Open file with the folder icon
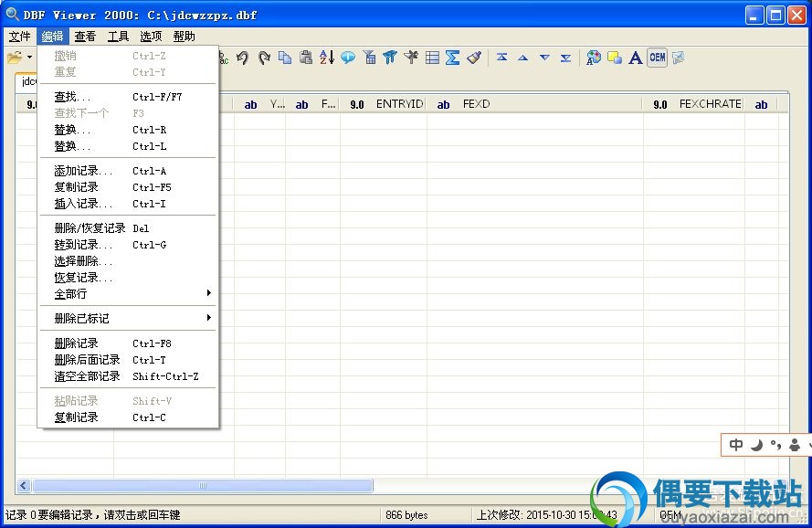812x528 pixels. [x=15, y=58]
